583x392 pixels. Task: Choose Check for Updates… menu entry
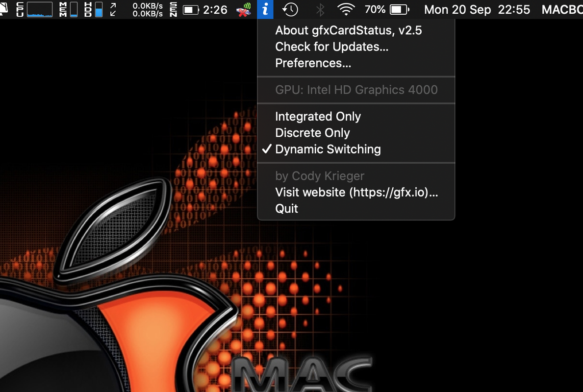tap(356, 47)
